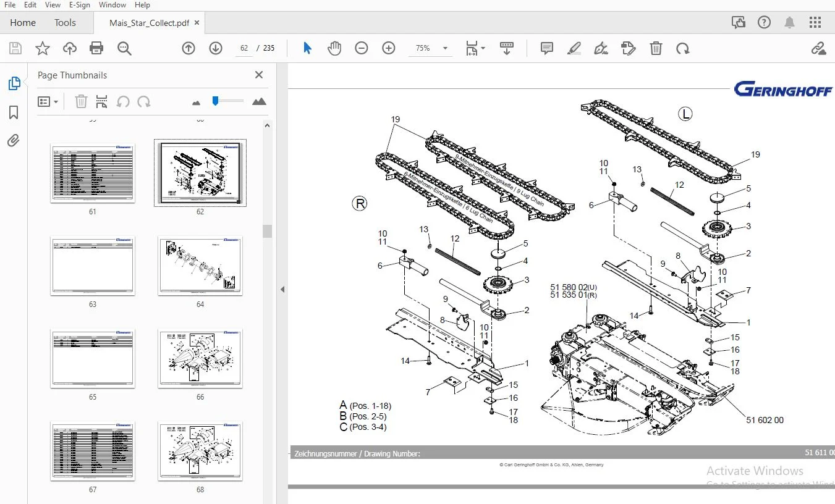Screen dimensions: 835x504
Task: Open the Attachments paperclip panel
Action: [x=14, y=141]
